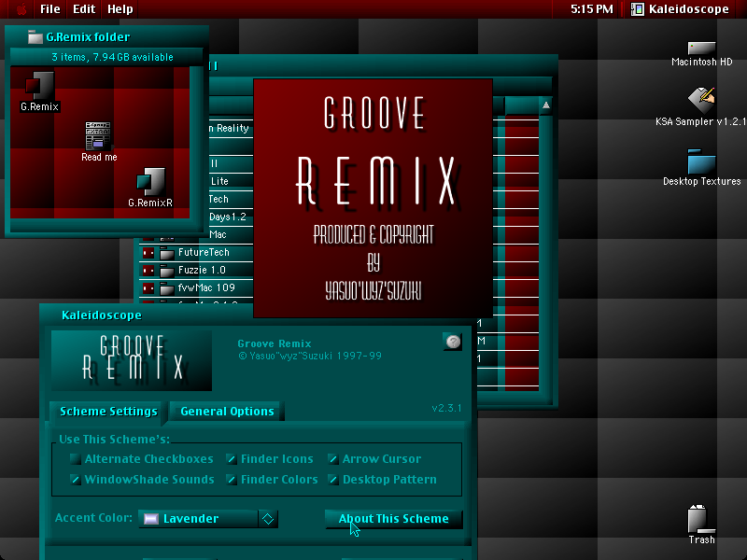747x560 pixels.
Task: Open the Accent Color Lavender dropdown
Action: pos(208,519)
